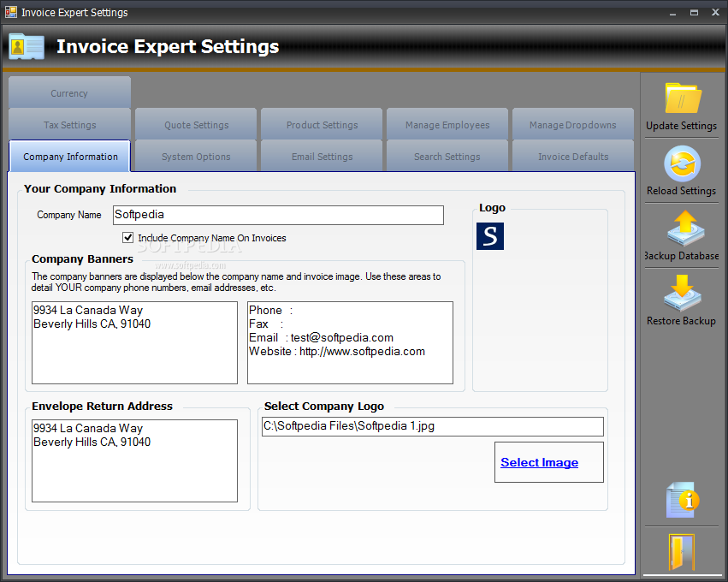
Task: Select the Company Information tab
Action: click(x=69, y=156)
